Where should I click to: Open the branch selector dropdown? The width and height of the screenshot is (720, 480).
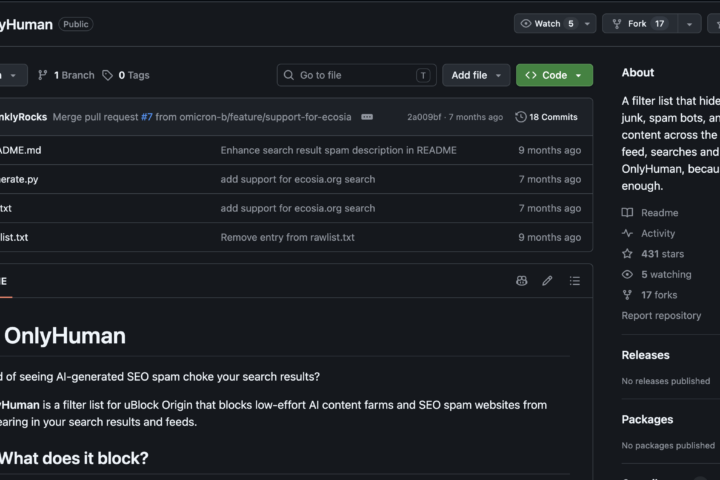click(x=12, y=75)
